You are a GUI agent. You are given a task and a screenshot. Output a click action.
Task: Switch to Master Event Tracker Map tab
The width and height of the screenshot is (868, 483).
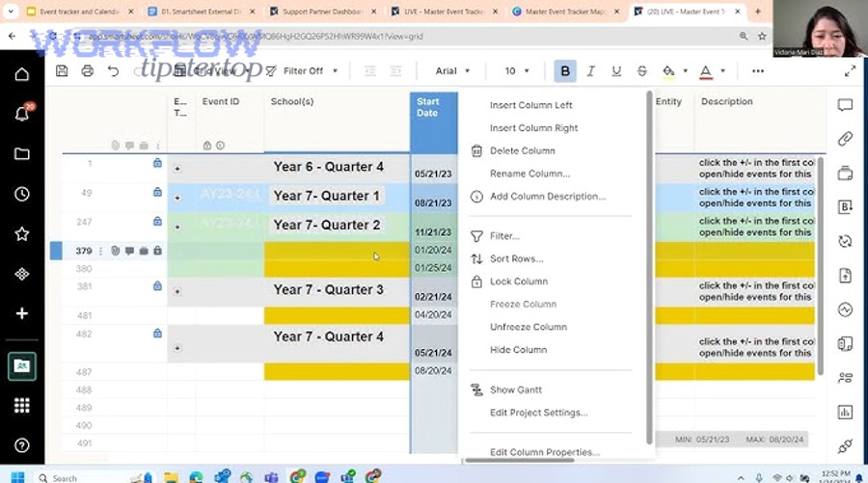click(x=566, y=11)
